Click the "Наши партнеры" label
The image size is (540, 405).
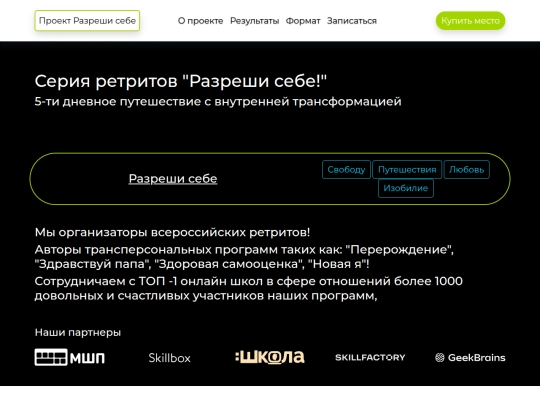coord(78,332)
